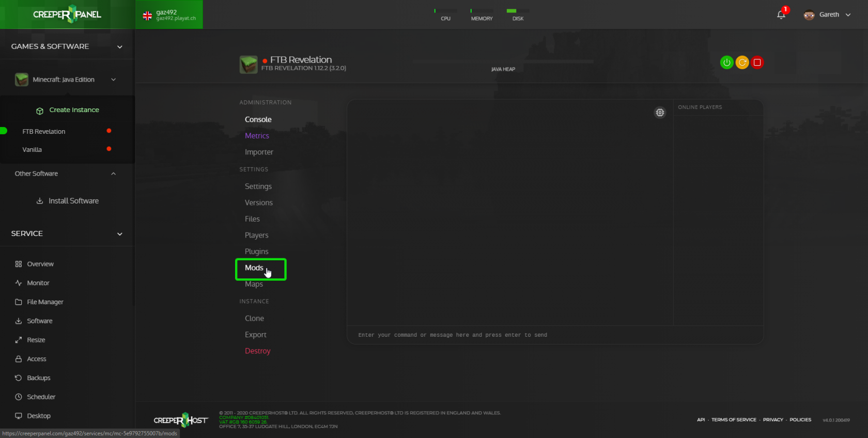This screenshot has height=438, width=868.
Task: Select the Vanilla instance in sidebar
Action: click(x=32, y=150)
